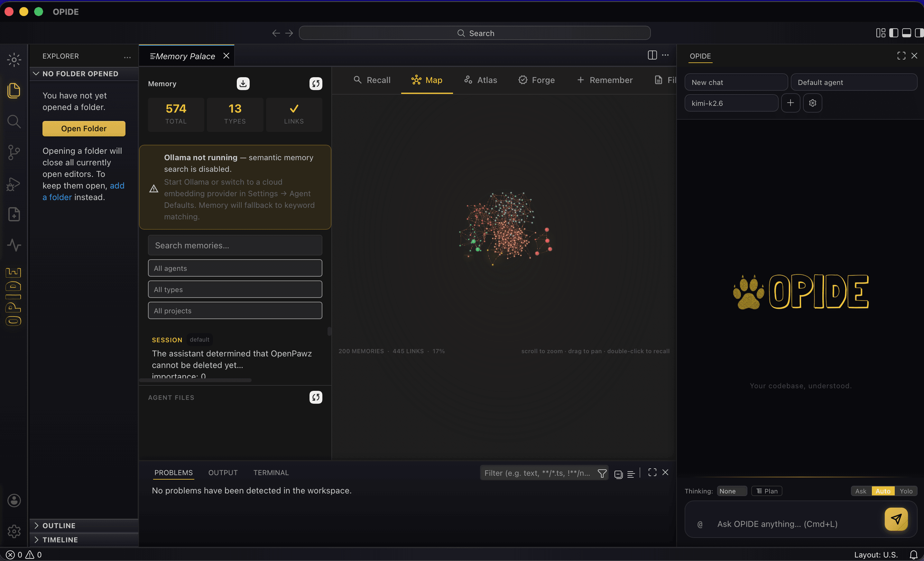
Task: Switch to the Atlas tab
Action: pos(480,80)
